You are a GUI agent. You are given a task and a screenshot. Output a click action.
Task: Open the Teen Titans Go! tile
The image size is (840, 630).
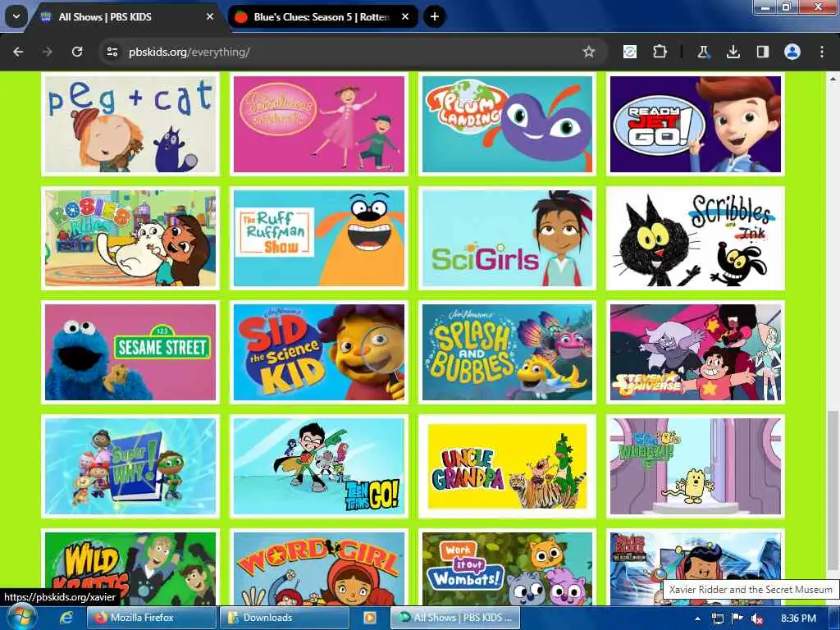(319, 466)
